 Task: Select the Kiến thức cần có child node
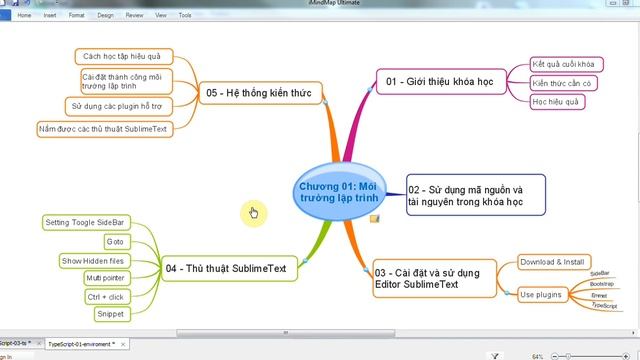click(564, 83)
